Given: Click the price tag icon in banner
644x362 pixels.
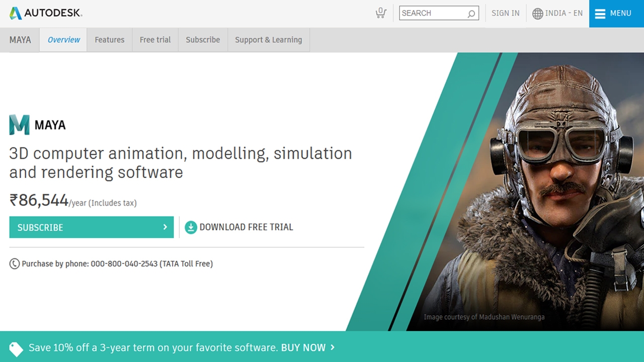Looking at the screenshot, I should pos(16,348).
